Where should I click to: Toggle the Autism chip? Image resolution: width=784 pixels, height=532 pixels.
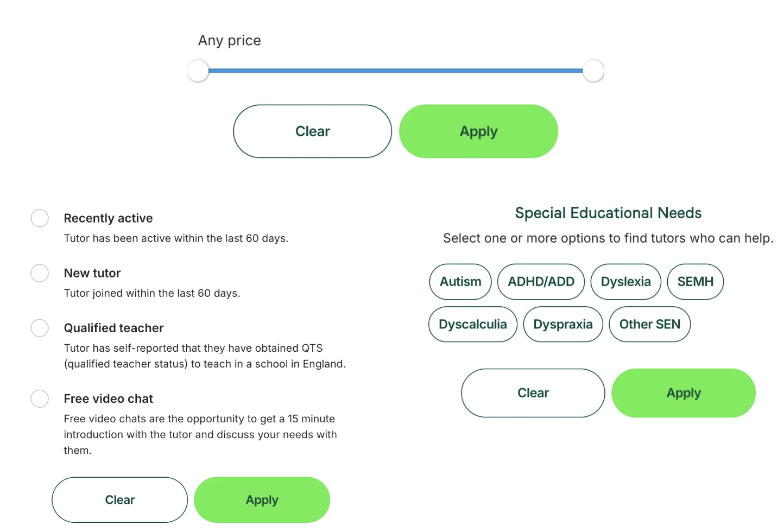tap(460, 282)
